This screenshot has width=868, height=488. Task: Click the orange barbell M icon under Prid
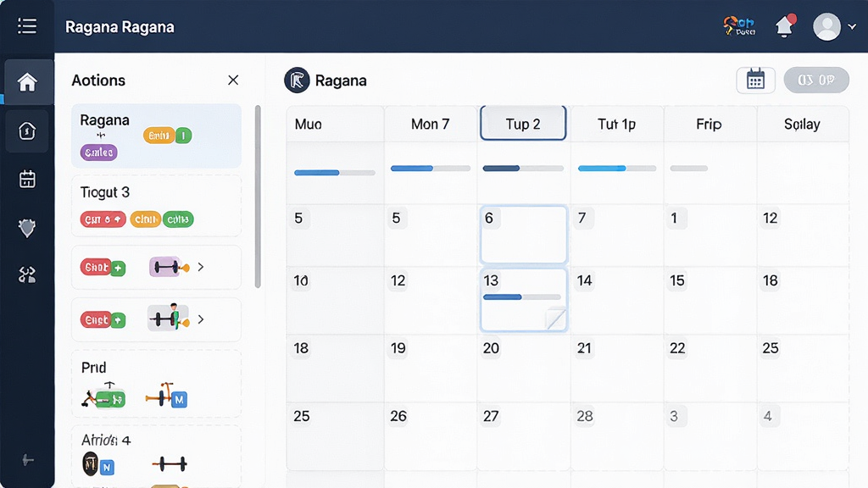(167, 395)
